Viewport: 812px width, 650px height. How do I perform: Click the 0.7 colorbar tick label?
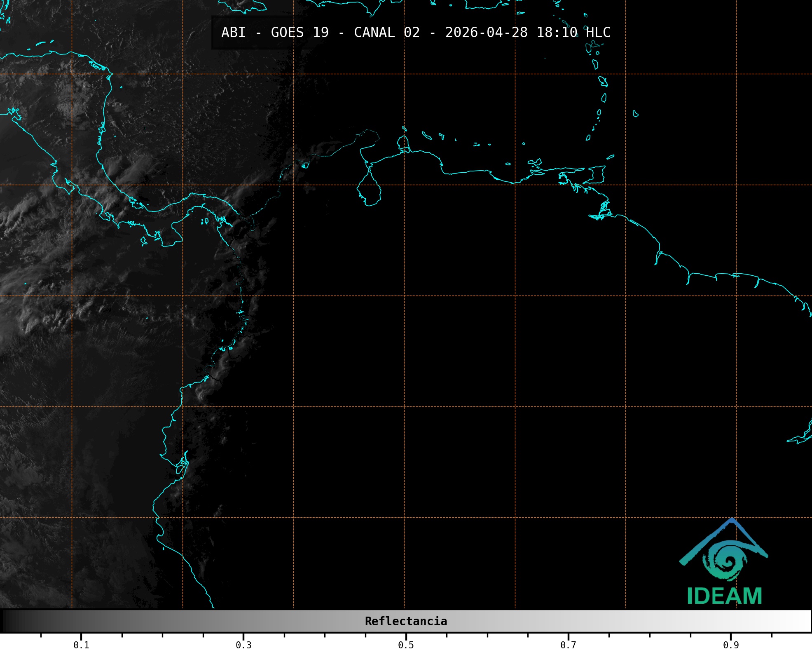(568, 645)
